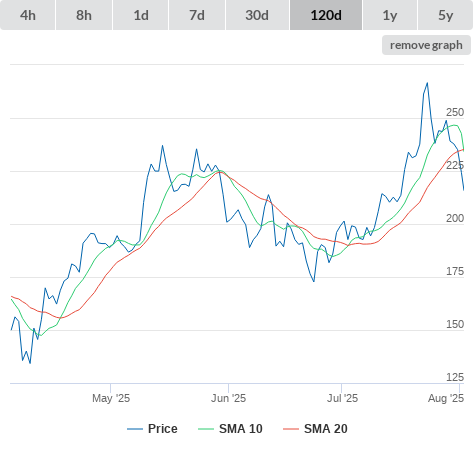Show the 7d price range
The height and width of the screenshot is (455, 474).
(x=197, y=15)
